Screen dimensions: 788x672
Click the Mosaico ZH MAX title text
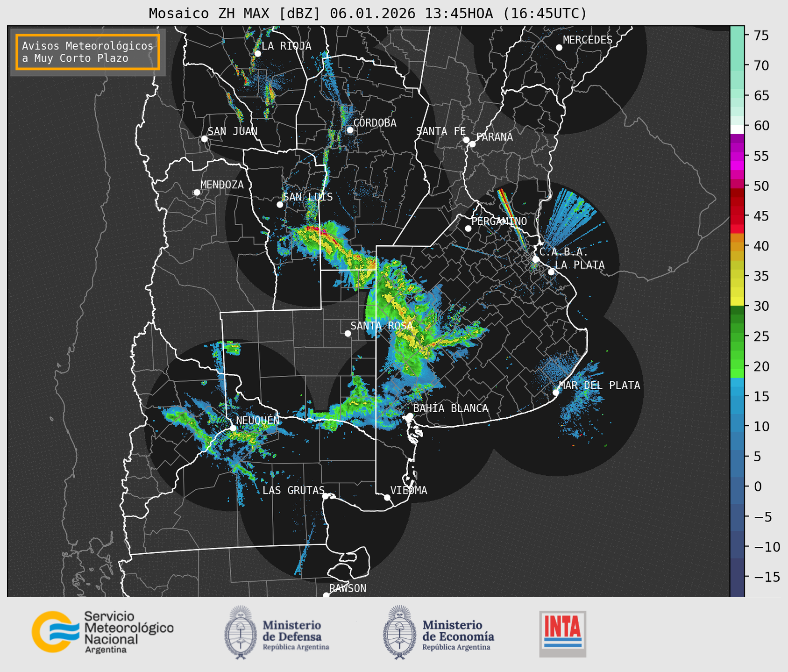click(368, 13)
